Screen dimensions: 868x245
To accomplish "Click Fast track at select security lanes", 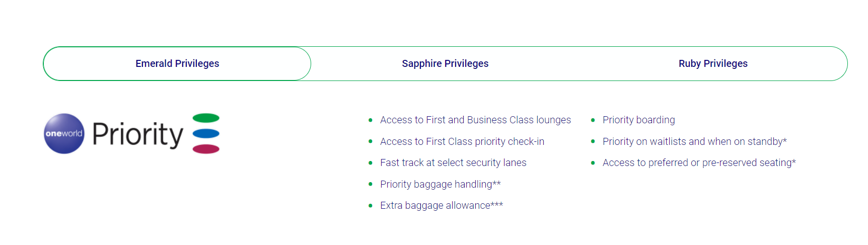I will pyautogui.click(x=453, y=162).
